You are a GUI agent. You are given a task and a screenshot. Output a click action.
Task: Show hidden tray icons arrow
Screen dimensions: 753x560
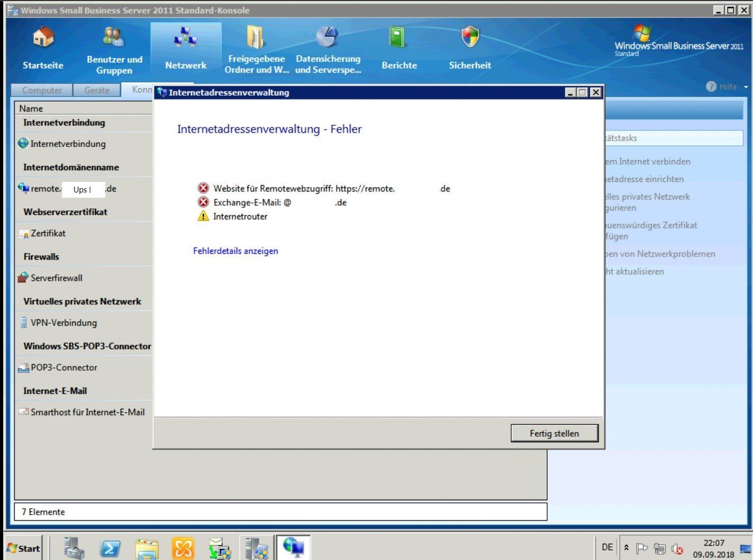click(627, 547)
